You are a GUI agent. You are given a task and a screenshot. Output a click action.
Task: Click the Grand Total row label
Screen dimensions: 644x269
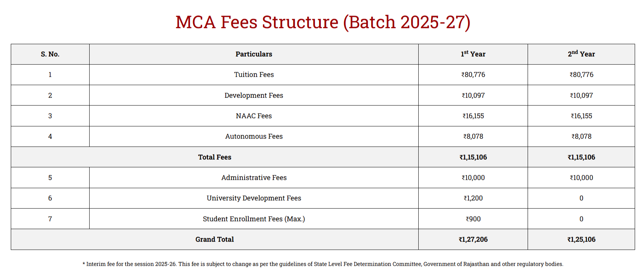215,240
